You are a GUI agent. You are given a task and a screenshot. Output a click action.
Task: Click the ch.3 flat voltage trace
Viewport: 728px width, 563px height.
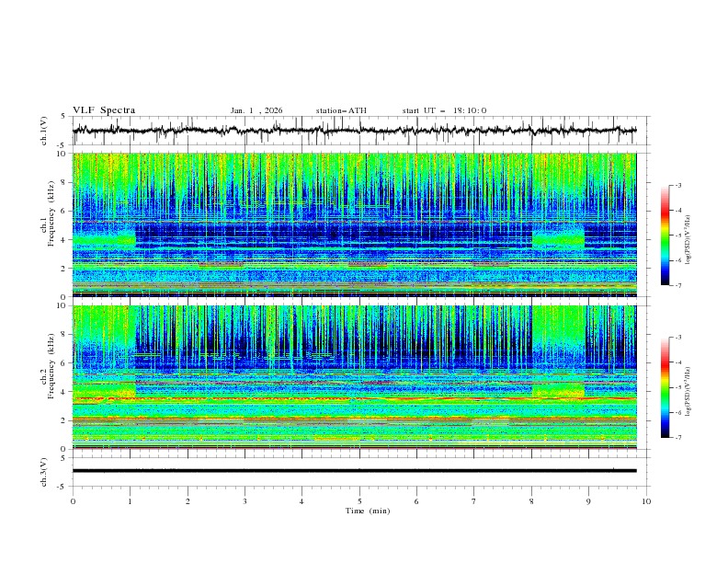tap(354, 471)
